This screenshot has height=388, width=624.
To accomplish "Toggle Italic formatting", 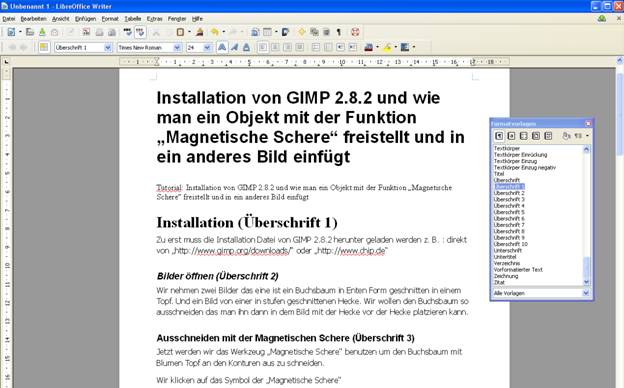I will [x=234, y=47].
